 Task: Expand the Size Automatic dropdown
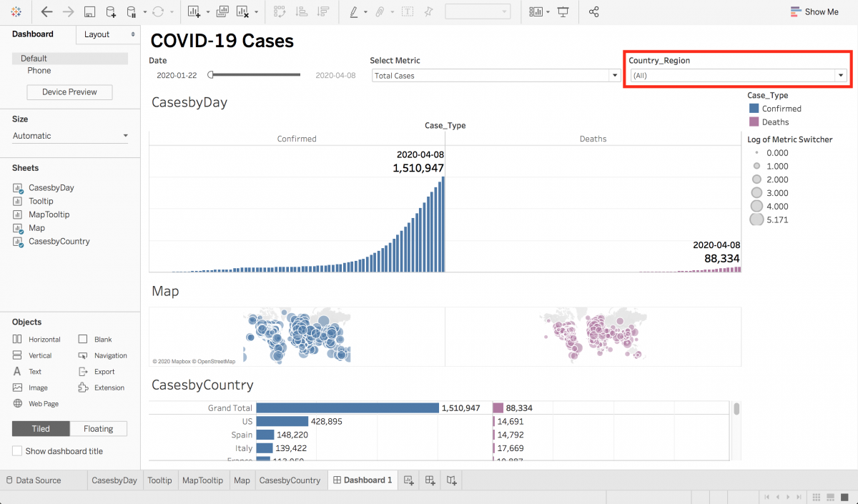tap(126, 136)
